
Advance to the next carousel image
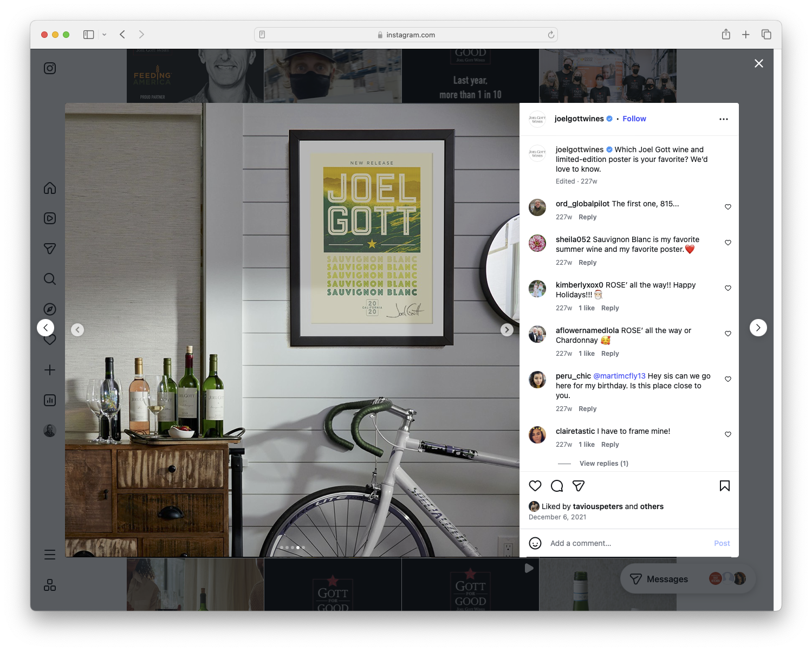tap(507, 329)
